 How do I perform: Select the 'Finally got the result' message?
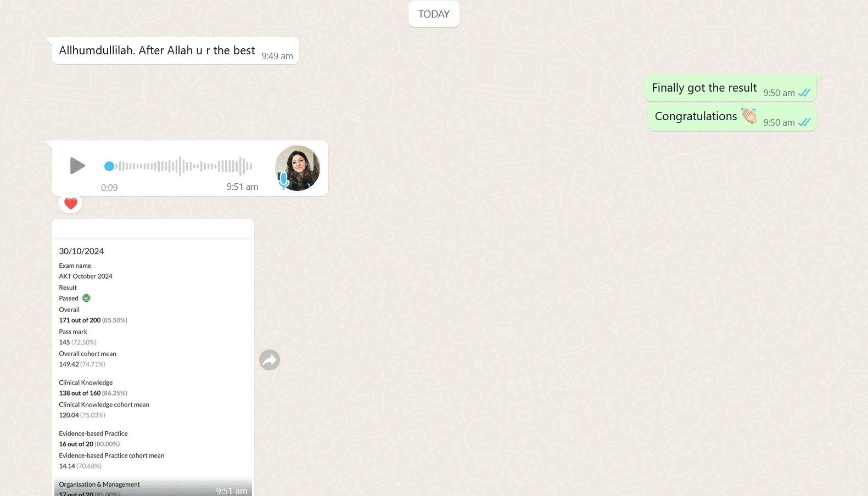point(730,88)
